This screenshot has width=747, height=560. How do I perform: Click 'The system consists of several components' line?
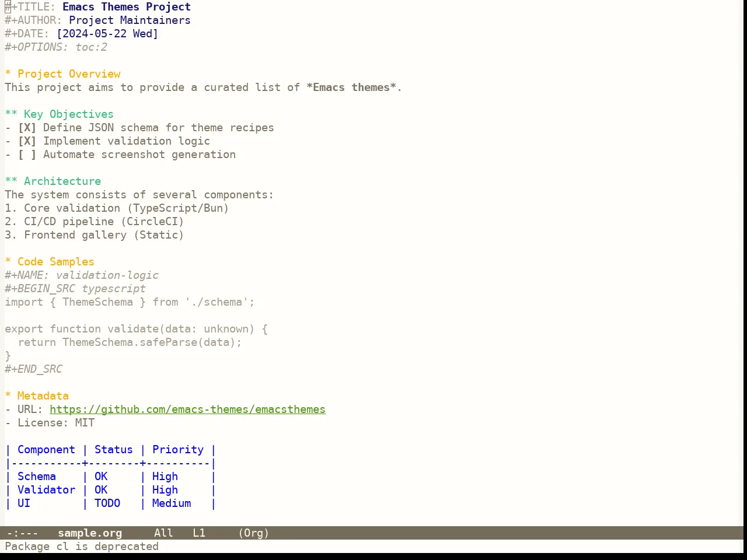[x=139, y=195]
